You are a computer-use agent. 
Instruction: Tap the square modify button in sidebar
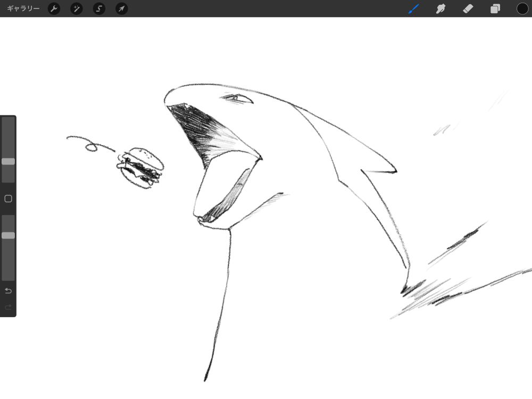pyautogui.click(x=8, y=199)
